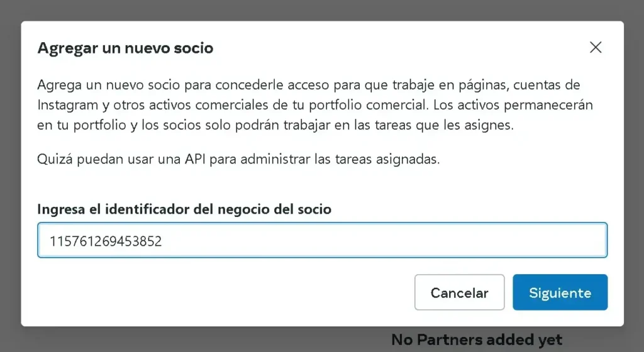Click the Ingresa el identificador label
This screenshot has height=352, width=644.
click(184, 209)
